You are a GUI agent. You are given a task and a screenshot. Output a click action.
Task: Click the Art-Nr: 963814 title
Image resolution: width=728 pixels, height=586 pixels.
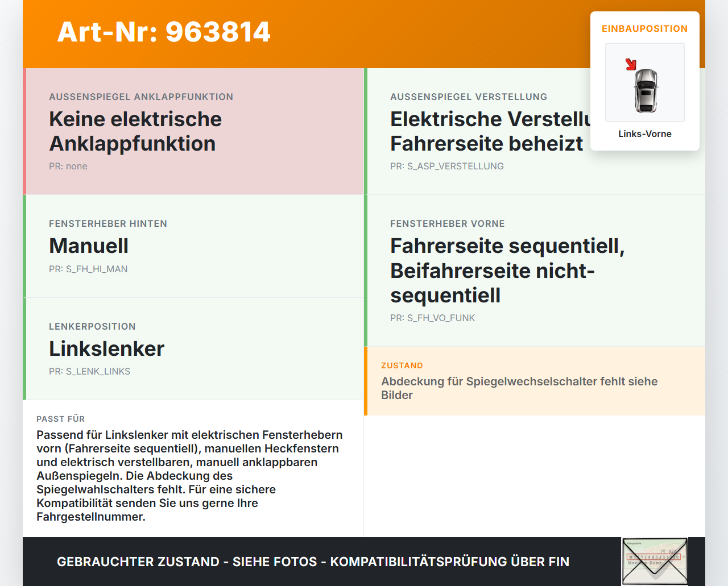click(164, 32)
